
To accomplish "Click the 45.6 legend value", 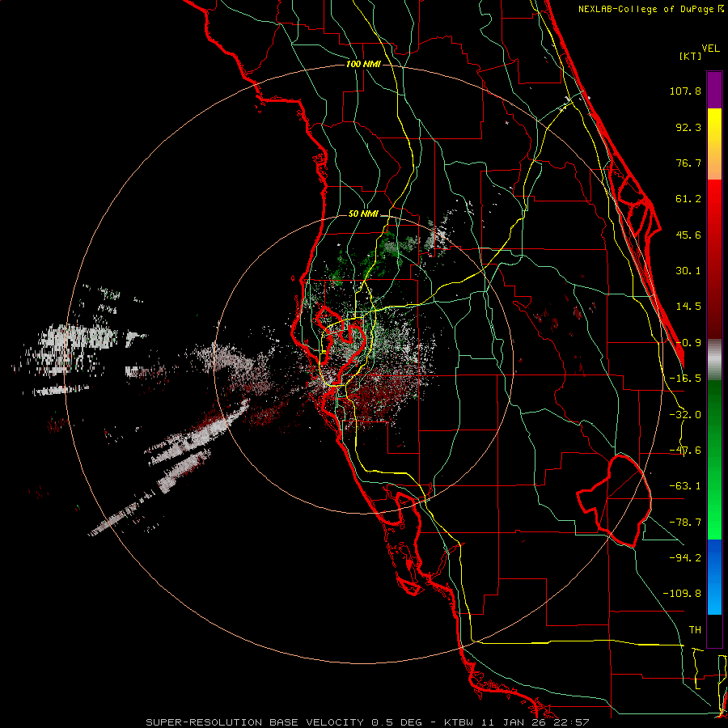I will 688,235.
